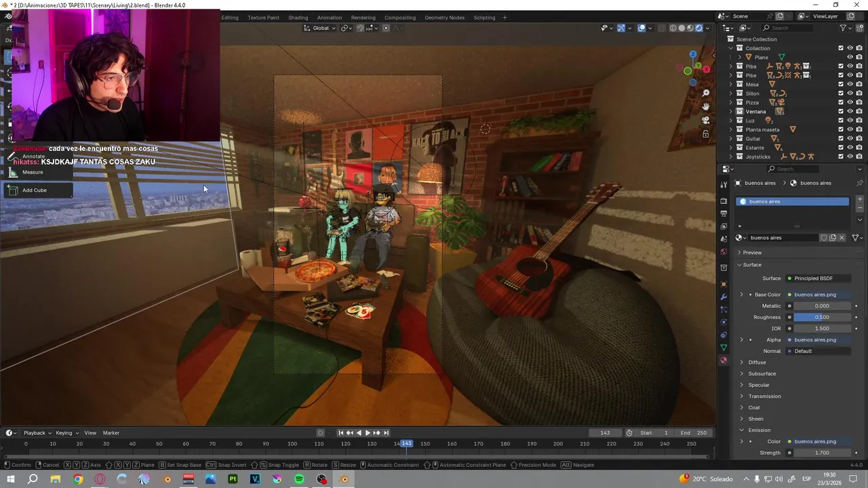Open the outliner filter dropdown

[846, 28]
